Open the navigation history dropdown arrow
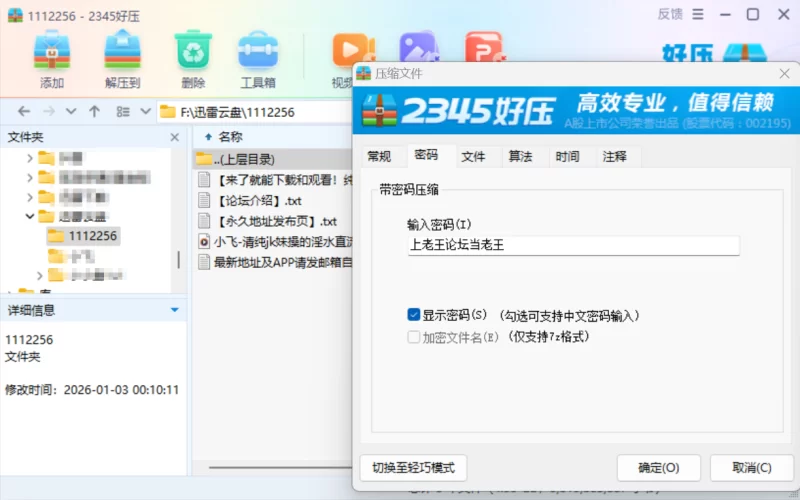The image size is (800, 500). pos(71,112)
